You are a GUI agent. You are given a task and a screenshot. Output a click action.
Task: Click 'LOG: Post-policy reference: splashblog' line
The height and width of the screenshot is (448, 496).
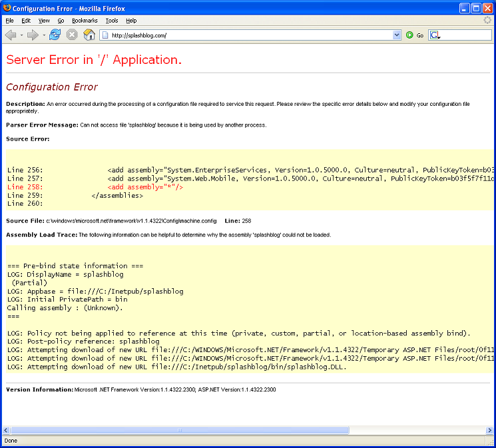coord(83,341)
